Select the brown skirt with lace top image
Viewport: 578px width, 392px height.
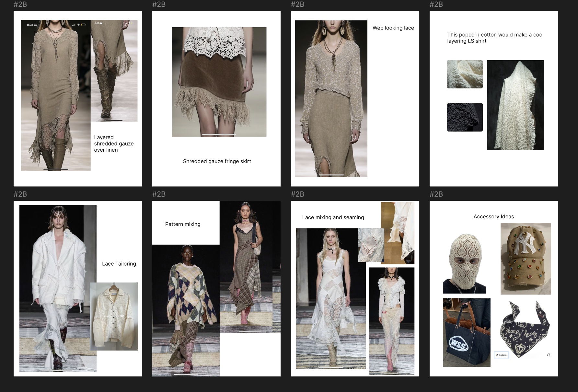pyautogui.click(x=219, y=82)
